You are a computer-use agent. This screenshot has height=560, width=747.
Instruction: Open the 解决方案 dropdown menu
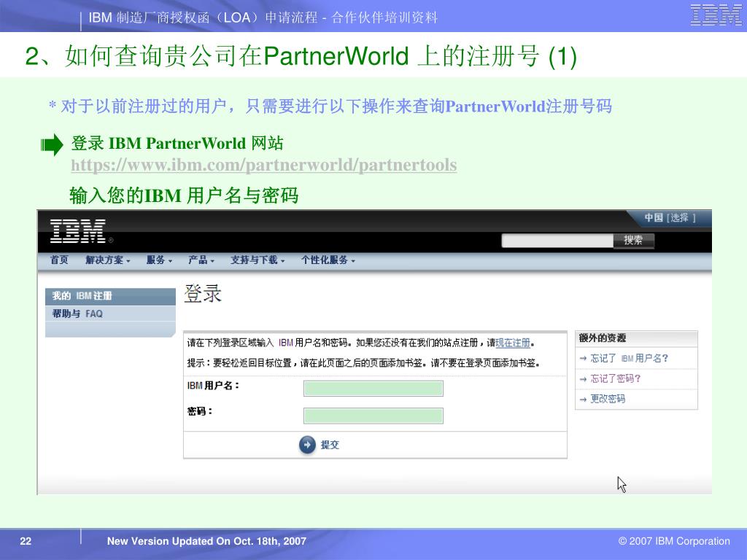pos(107,260)
